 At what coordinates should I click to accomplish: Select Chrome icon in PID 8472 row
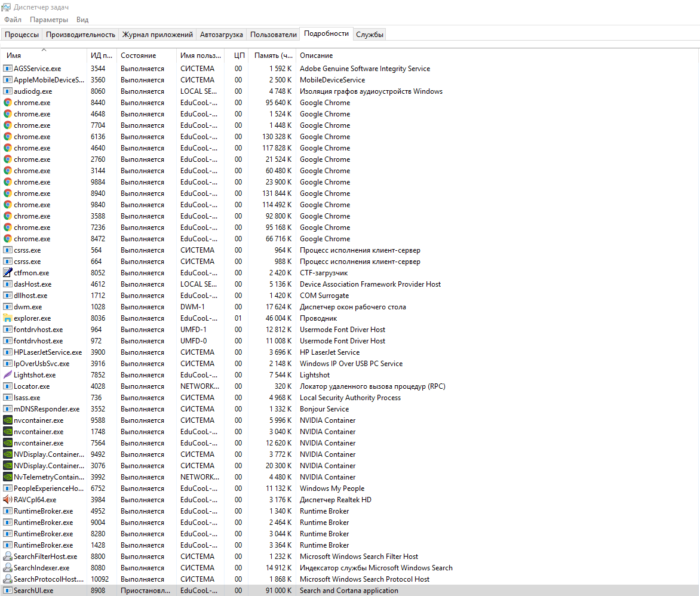8,239
